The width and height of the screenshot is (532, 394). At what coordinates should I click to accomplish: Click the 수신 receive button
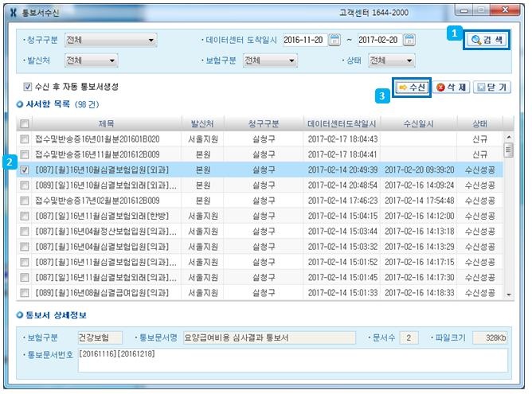(x=413, y=87)
